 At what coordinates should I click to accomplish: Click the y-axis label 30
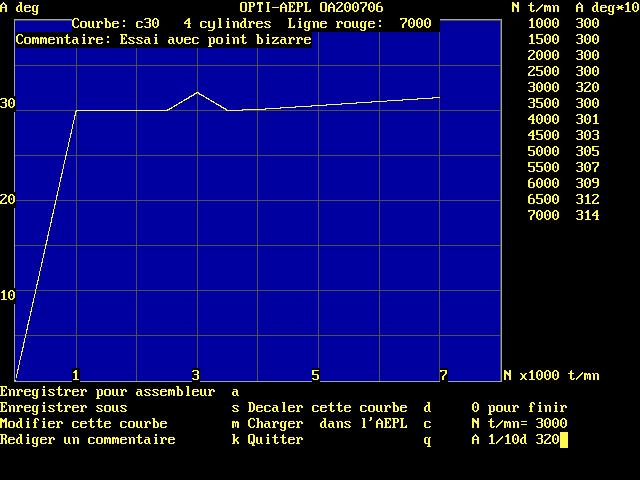8,104
